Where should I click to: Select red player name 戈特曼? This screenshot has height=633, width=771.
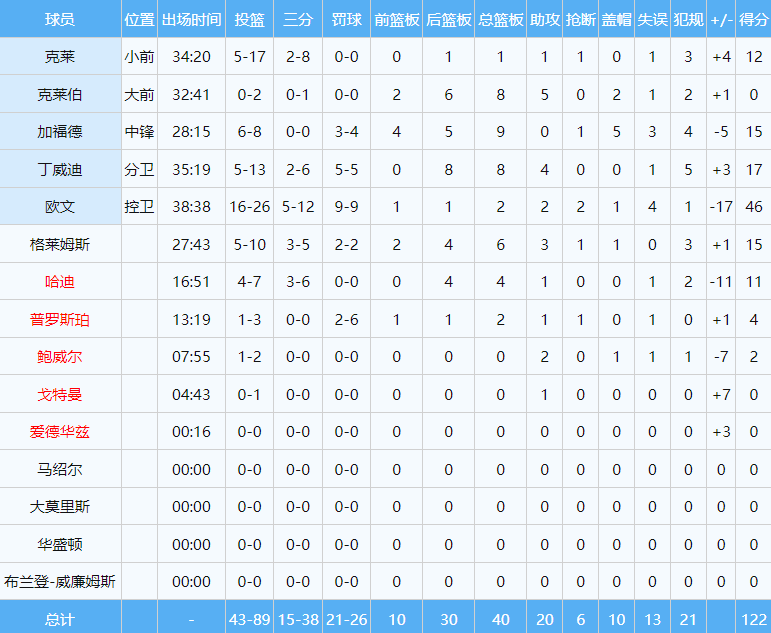(x=60, y=394)
